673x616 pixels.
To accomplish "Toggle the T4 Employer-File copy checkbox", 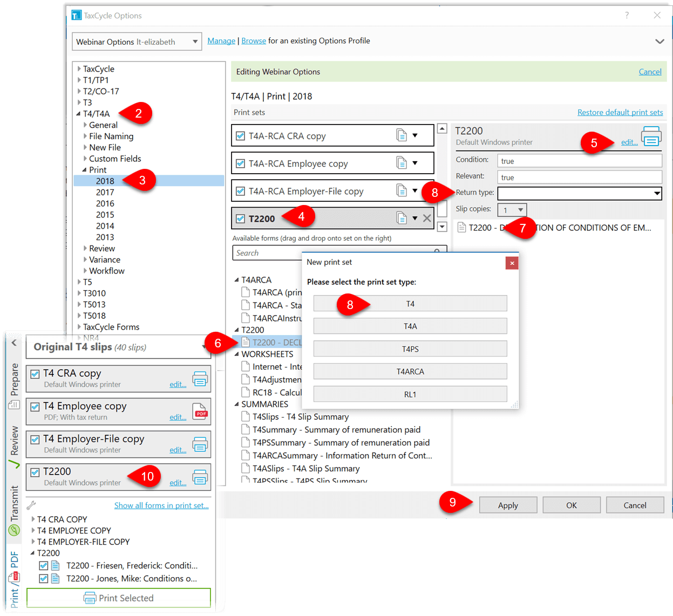I will click(x=35, y=440).
